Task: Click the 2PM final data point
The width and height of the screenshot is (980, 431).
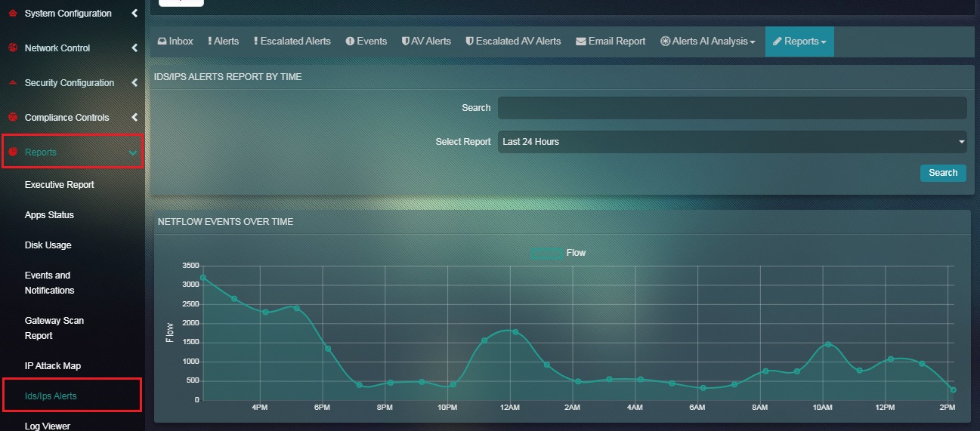Action: (x=953, y=390)
